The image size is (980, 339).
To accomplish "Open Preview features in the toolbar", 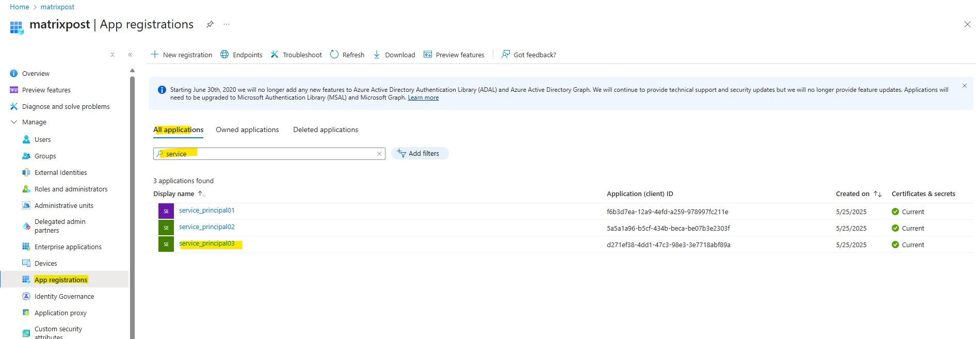I will pos(454,55).
